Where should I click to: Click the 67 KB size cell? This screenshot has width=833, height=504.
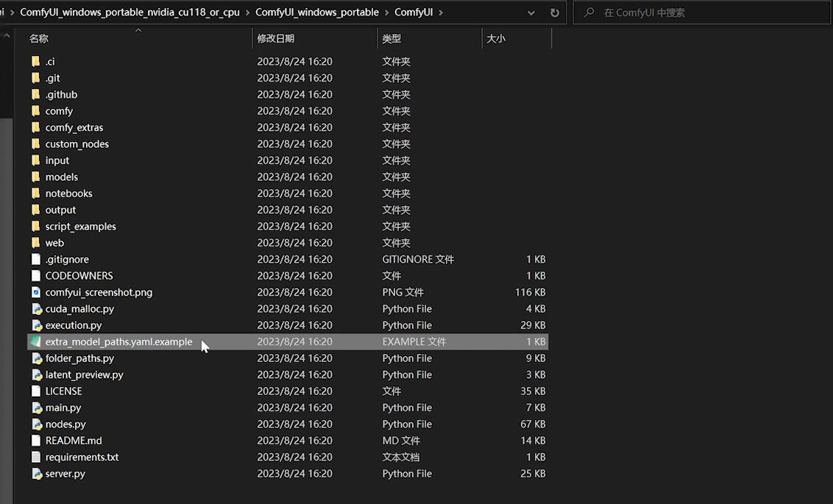[533, 425]
